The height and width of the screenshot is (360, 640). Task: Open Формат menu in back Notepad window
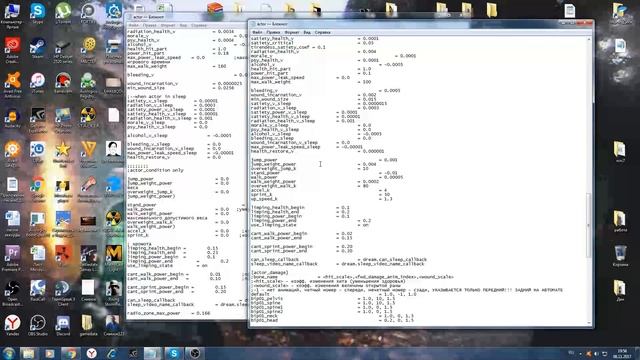pos(167,25)
